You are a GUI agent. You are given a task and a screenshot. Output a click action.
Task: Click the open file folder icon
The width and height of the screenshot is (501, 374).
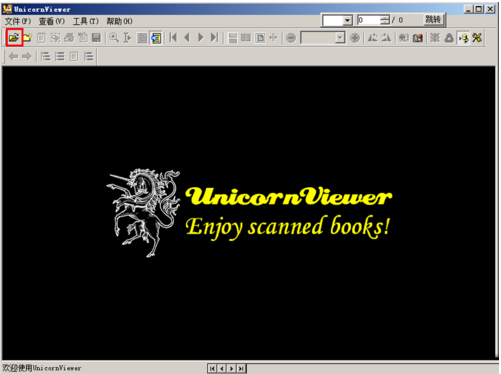point(14,38)
